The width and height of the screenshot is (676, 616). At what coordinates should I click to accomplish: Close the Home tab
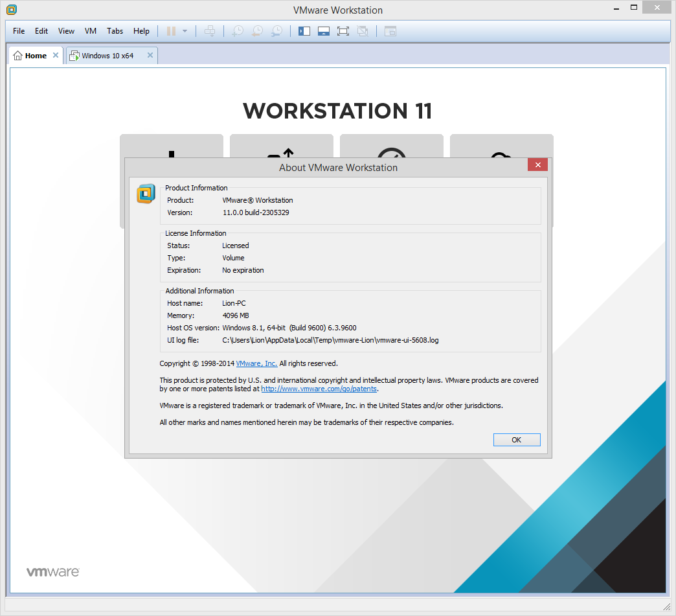56,55
